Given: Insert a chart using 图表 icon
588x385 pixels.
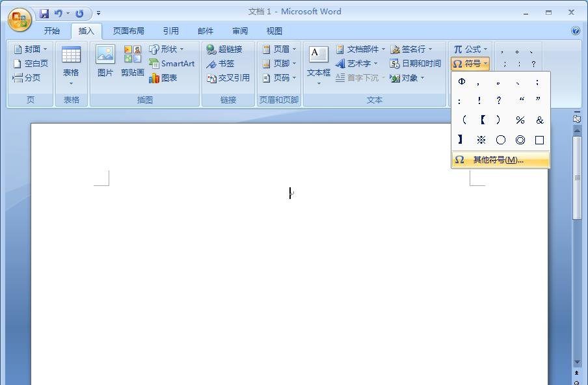Looking at the screenshot, I should (167, 78).
